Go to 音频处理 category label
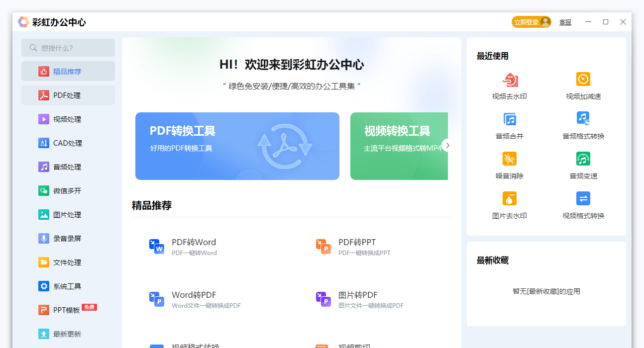 67,167
